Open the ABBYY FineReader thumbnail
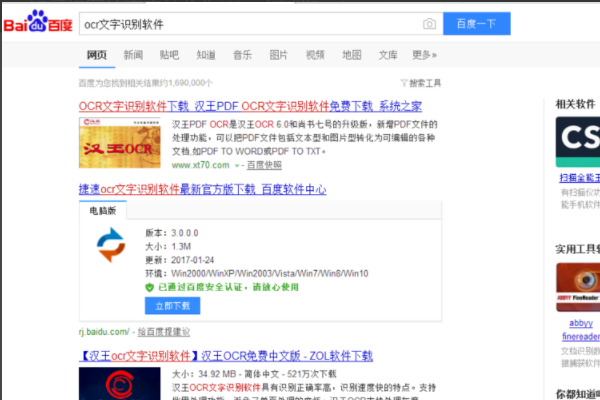The image size is (600, 400). (578, 287)
